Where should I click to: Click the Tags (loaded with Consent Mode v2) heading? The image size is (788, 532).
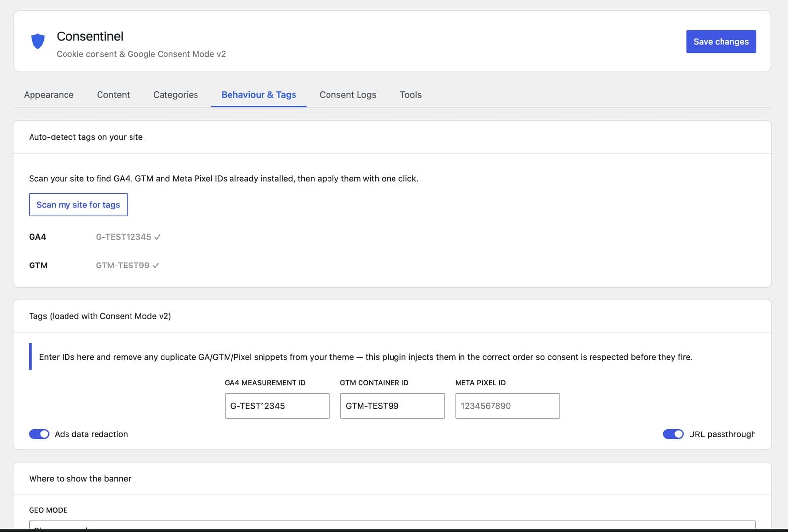pyautogui.click(x=100, y=316)
